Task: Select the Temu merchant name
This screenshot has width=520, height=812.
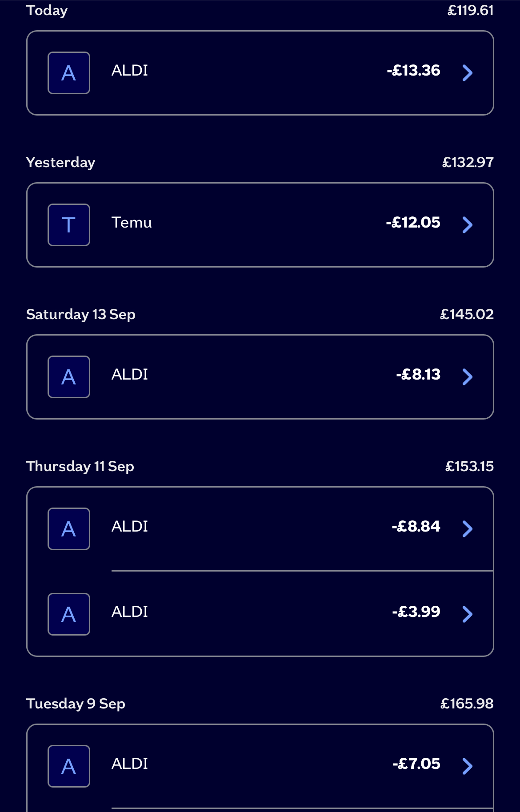Action: coord(132,222)
